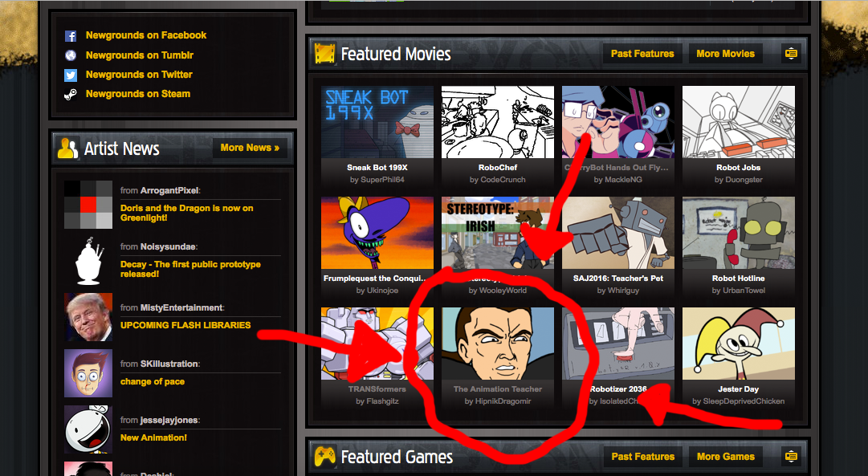The width and height of the screenshot is (868, 476).
Task: Click The Animation Teacher title text
Action: tap(498, 389)
